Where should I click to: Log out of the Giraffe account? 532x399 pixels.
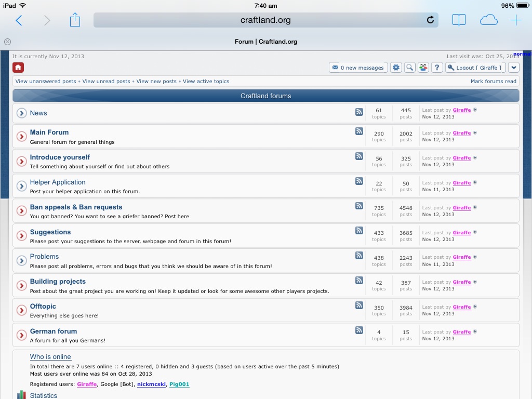pos(476,68)
